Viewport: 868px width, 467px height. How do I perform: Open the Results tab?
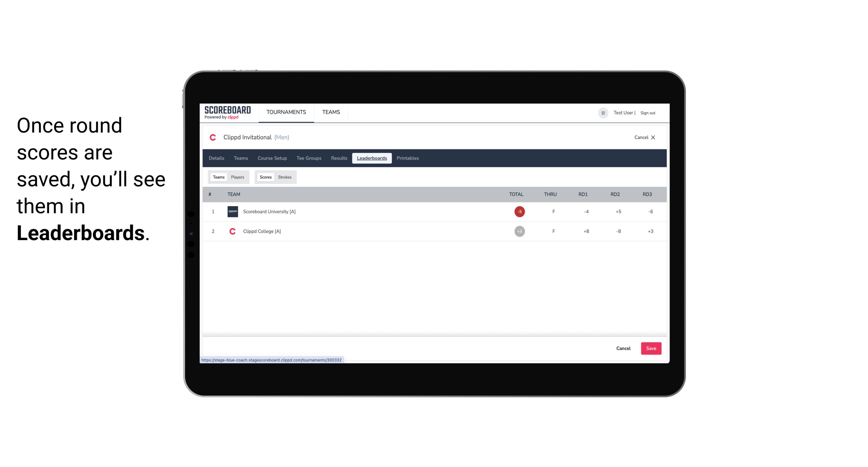339,158
